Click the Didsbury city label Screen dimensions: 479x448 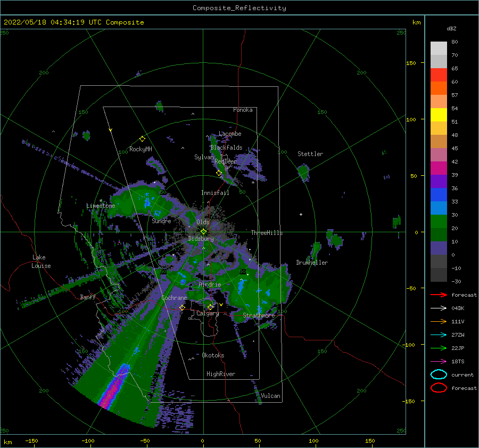pyautogui.click(x=201, y=239)
